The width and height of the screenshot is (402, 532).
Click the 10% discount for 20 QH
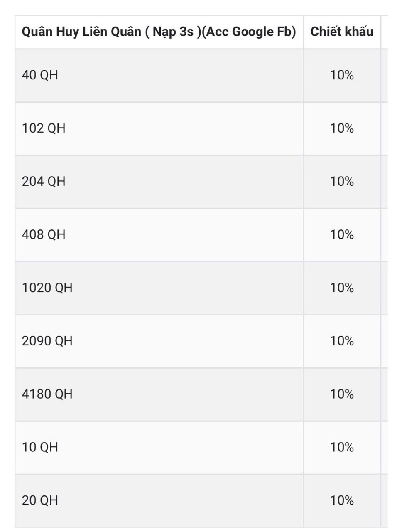(342, 501)
